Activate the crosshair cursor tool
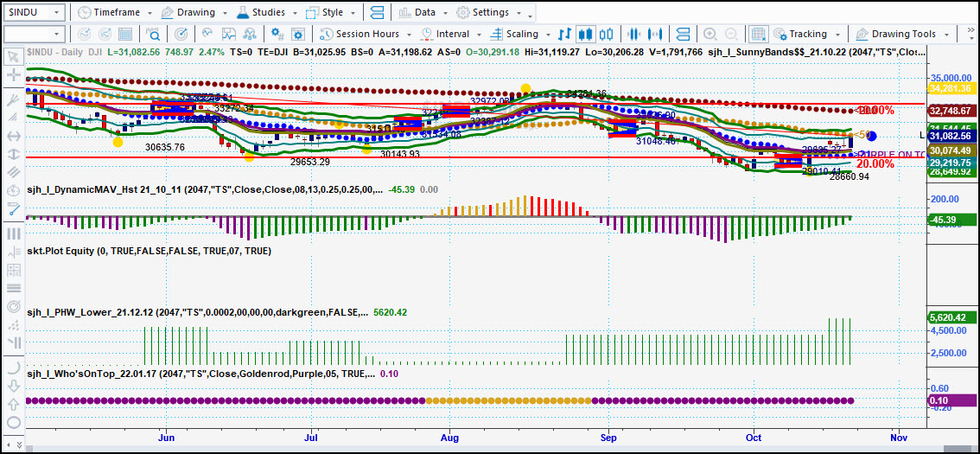 point(12,75)
